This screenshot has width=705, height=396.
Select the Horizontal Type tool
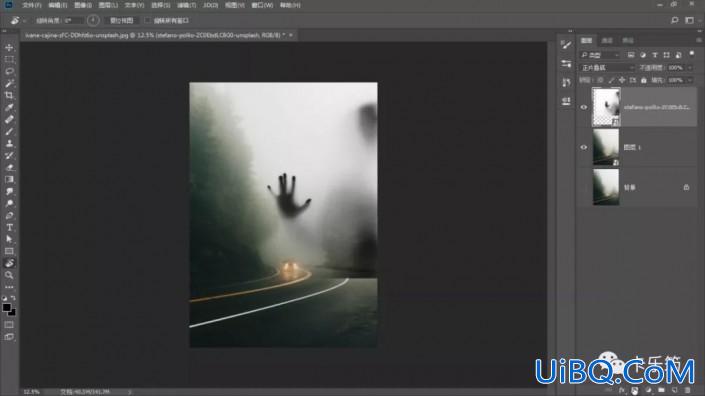(9, 227)
